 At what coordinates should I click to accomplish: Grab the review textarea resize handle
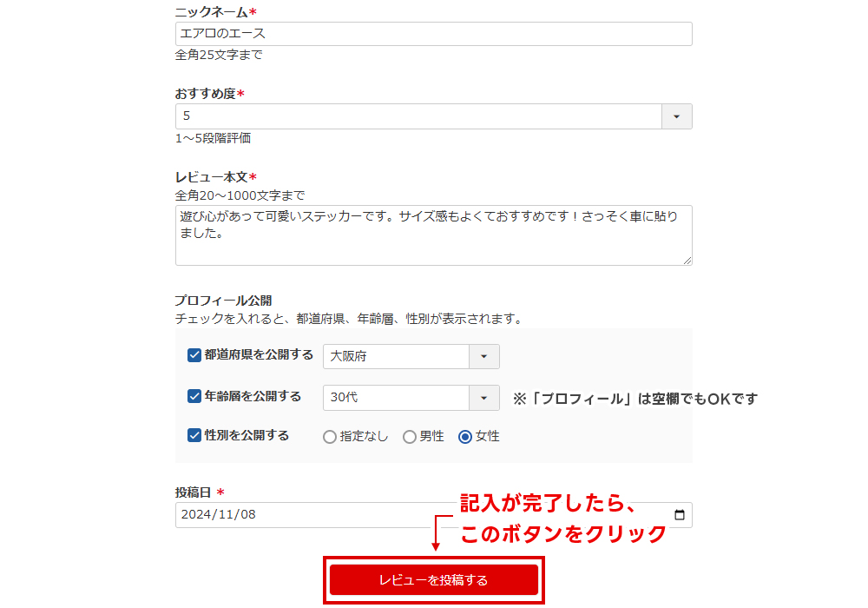[687, 260]
